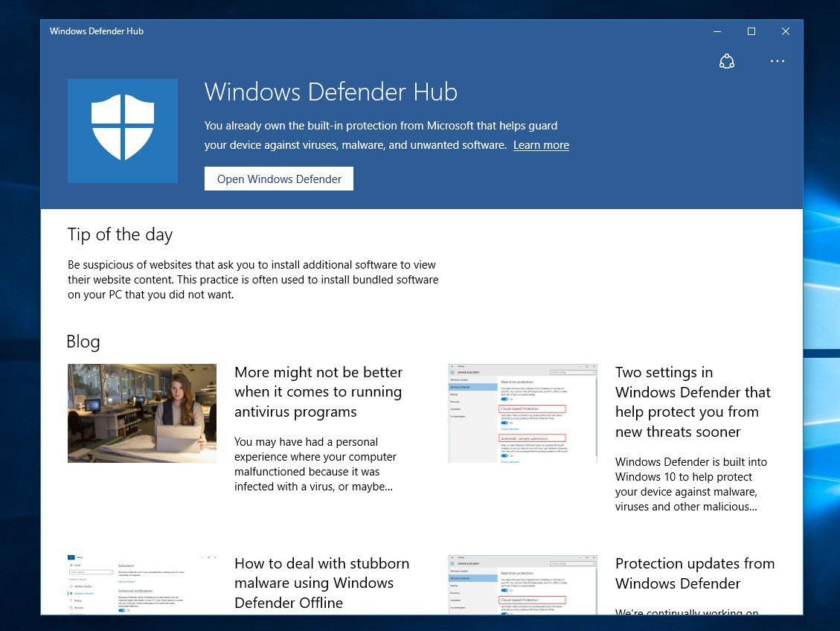Screen dimensions: 840x631
Task: Open thumbnail for Protection updates article
Action: pyautogui.click(x=523, y=584)
